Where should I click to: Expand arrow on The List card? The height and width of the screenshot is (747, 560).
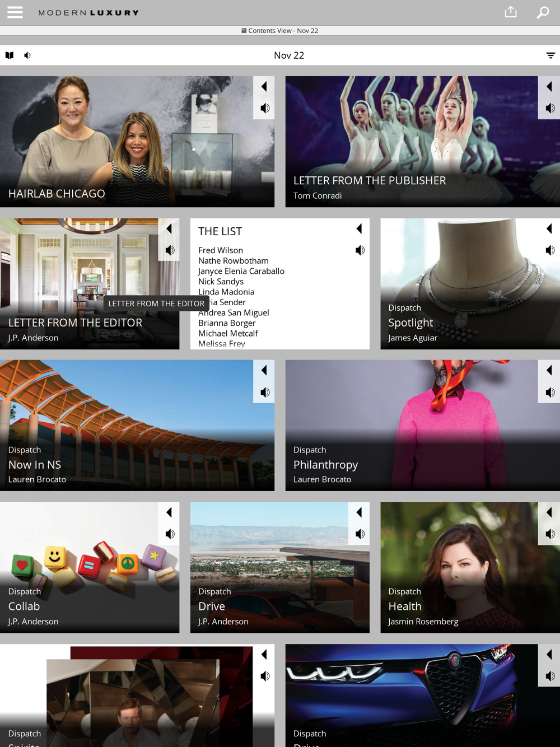click(x=360, y=228)
